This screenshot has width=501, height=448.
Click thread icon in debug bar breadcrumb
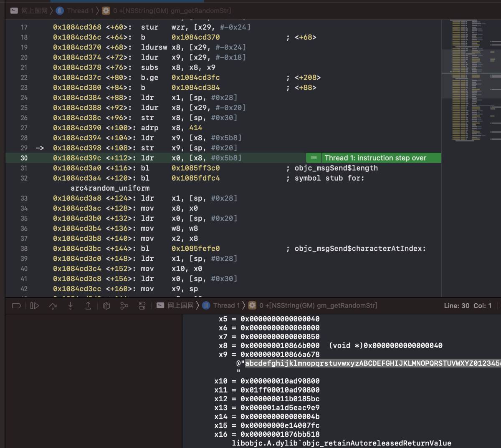pos(206,305)
